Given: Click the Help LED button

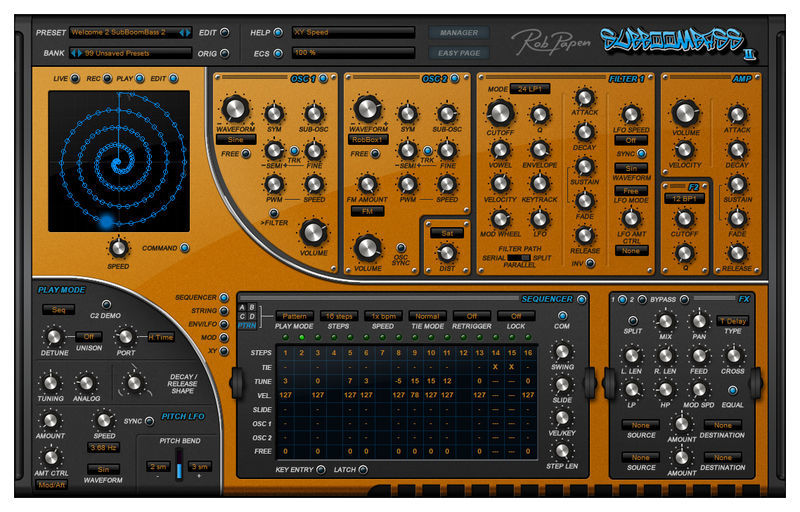Looking at the screenshot, I should click(278, 33).
